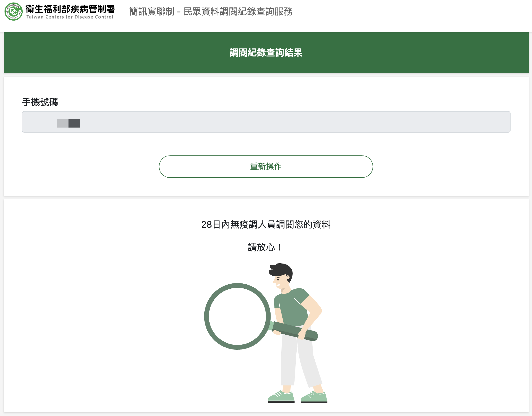Viewport: 532px width, 416px height.
Task: Click the magnifying glass lens illustration
Action: coord(237,316)
